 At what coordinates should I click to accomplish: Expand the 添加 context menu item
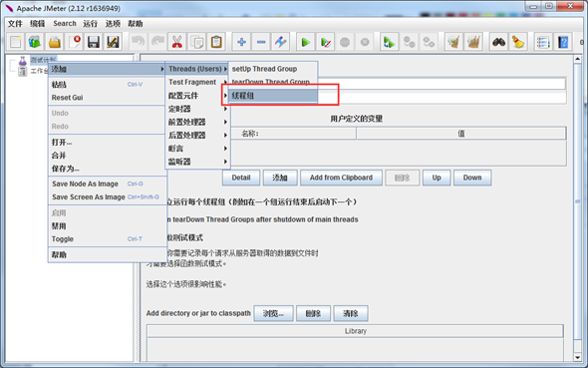107,69
